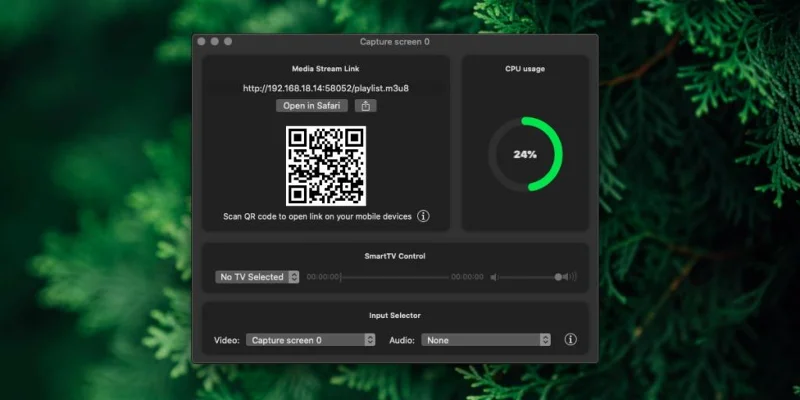Screen dimensions: 800x400
Task: Zoom the window with the third title bar button
Action: click(228, 41)
